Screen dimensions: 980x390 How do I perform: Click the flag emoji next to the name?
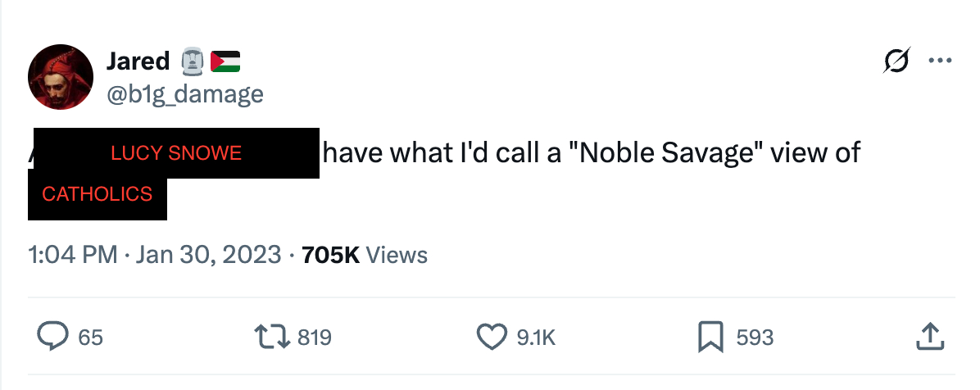(x=225, y=61)
